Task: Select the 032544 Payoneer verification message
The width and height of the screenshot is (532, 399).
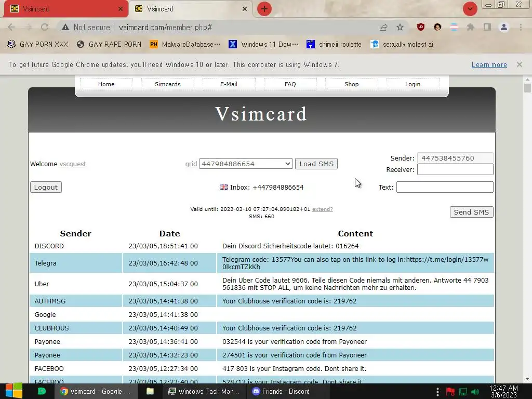Action: pos(355,342)
